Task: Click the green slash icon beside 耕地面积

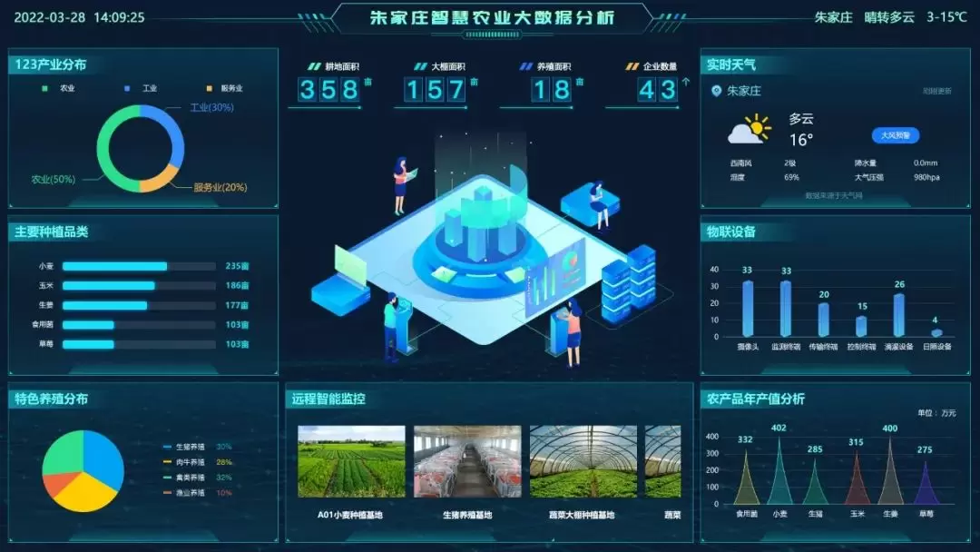Action: 314,66
